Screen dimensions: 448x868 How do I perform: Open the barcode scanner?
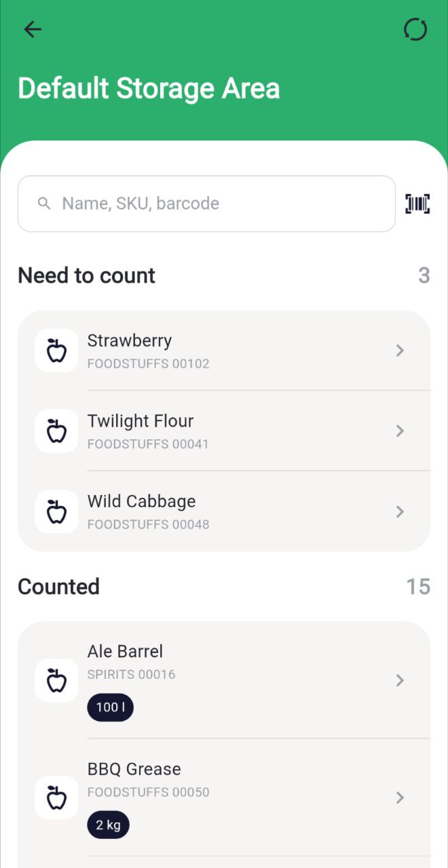coord(417,203)
